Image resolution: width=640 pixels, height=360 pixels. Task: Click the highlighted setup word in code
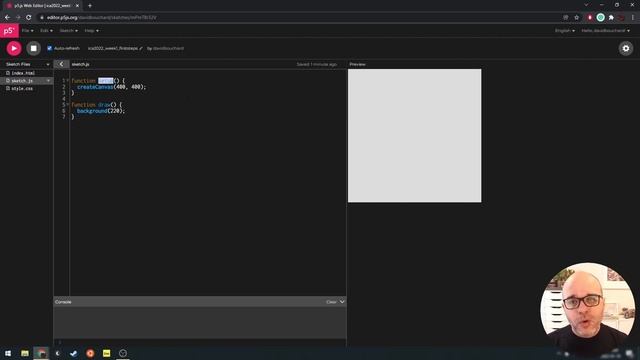105,81
